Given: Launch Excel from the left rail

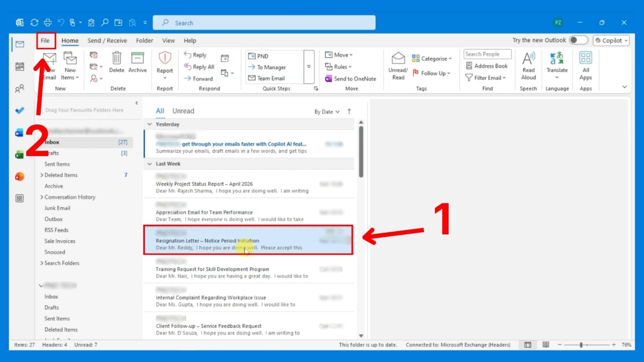Looking at the screenshot, I should [20, 154].
